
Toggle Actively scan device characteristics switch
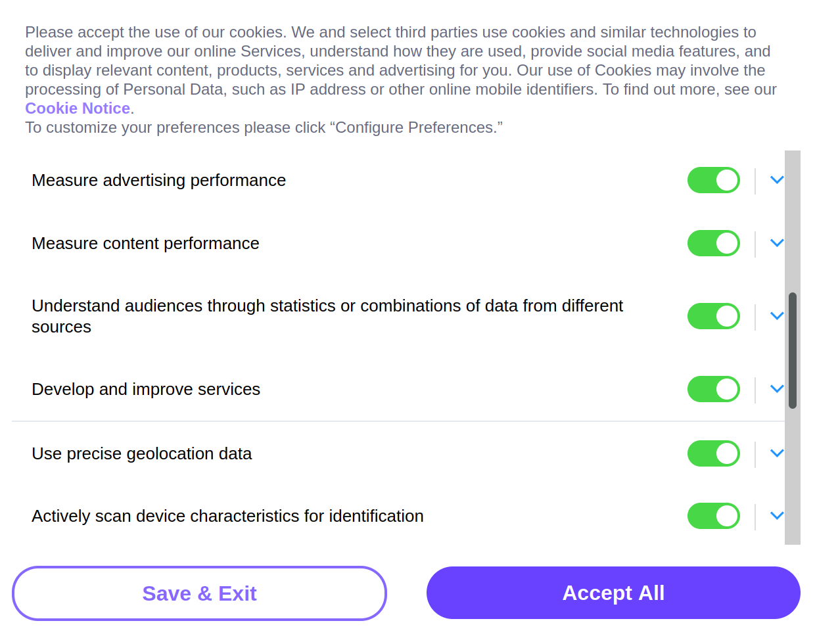pos(713,516)
